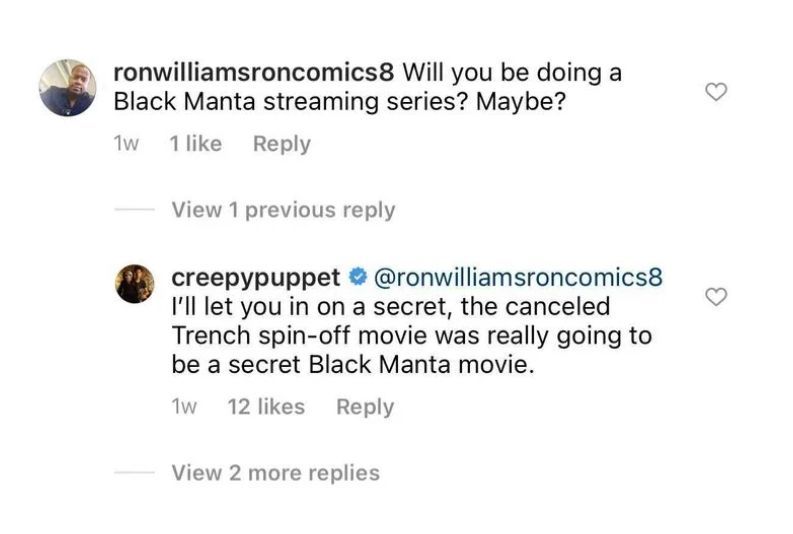This screenshot has width=793, height=534.
Task: Click the dash line before View 1 previous reply
Action: point(134,210)
